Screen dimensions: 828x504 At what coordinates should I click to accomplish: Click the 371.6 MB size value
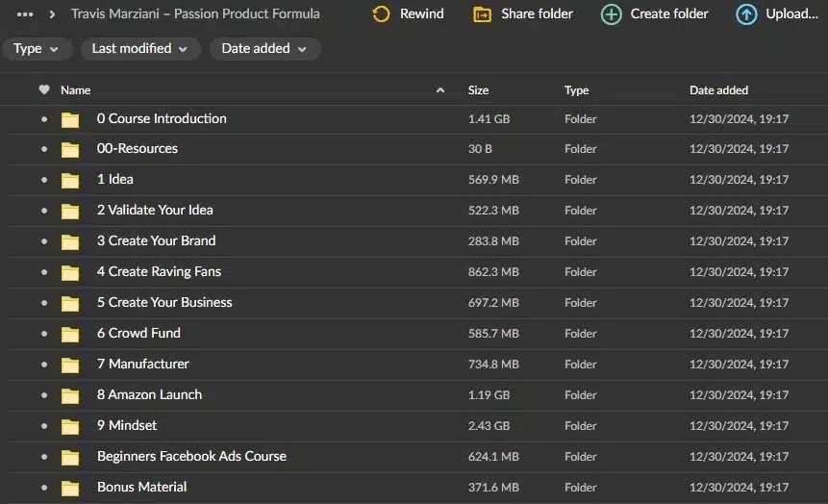coord(493,488)
